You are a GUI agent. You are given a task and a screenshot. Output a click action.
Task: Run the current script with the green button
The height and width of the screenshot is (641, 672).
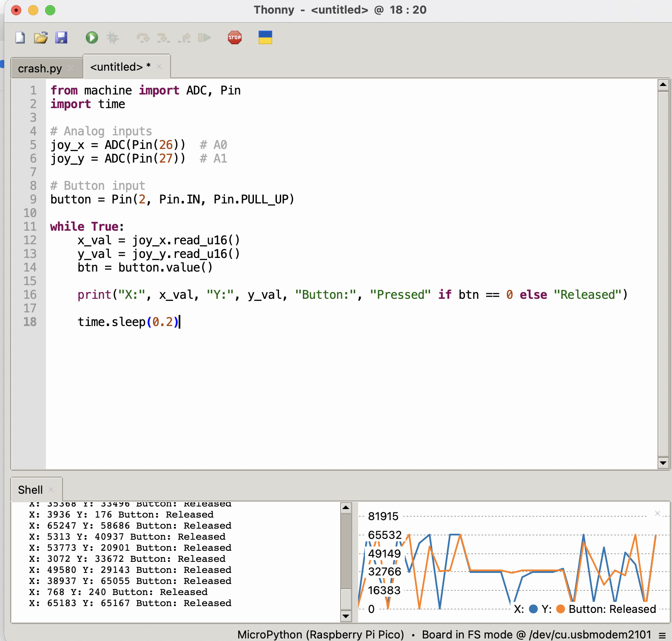(91, 38)
